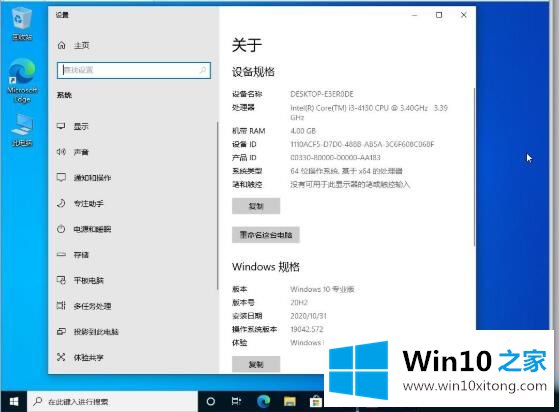
Task: Open 显示 display settings icon
Action: [x=61, y=126]
